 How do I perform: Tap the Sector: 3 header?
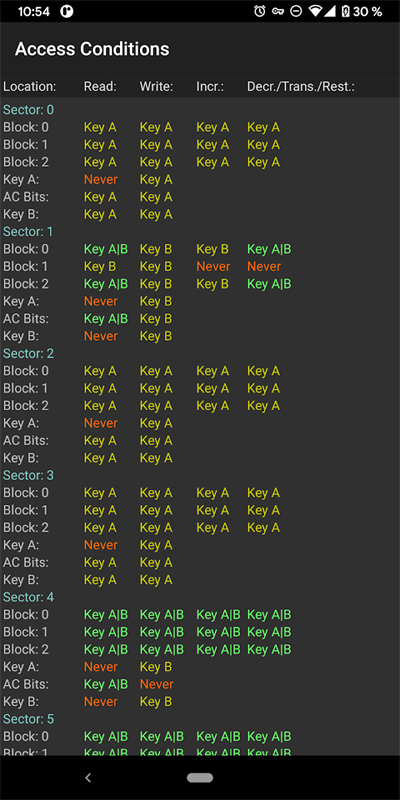[x=29, y=475]
